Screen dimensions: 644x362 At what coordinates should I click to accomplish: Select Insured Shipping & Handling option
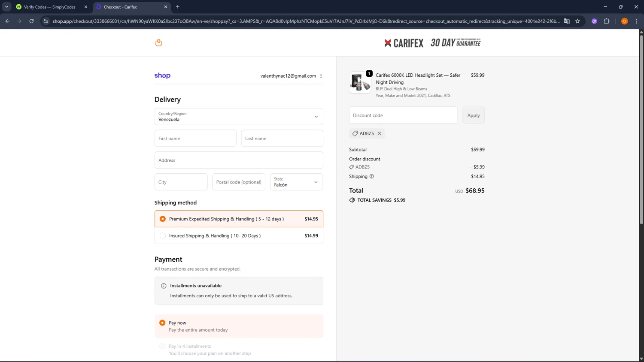click(239, 235)
